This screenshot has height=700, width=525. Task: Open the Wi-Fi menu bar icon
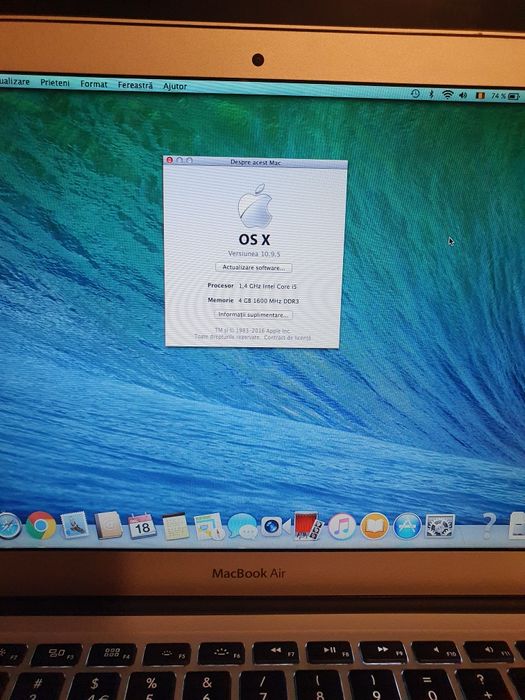(447, 95)
